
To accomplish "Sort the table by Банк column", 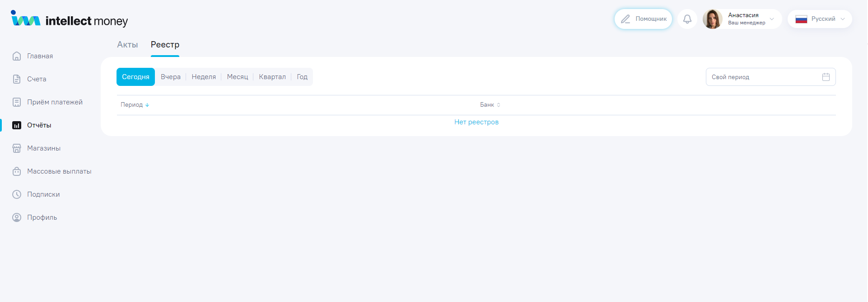I will (490, 105).
